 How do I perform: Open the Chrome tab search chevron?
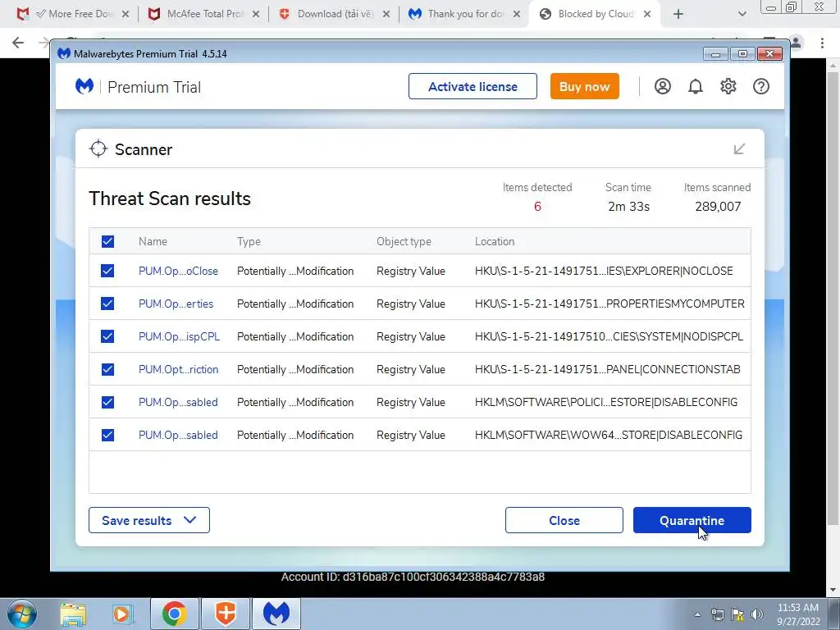(742, 14)
